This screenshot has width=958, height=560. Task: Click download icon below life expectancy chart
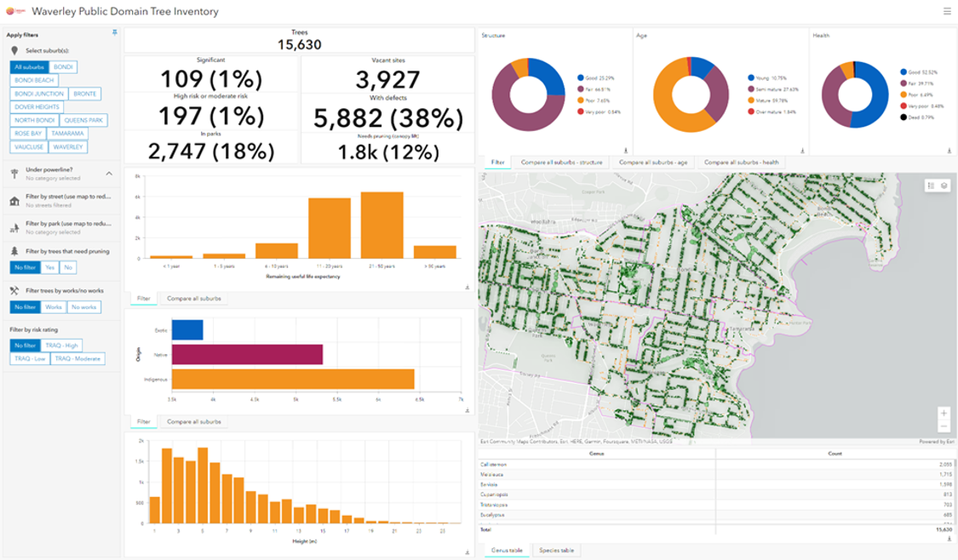(x=468, y=287)
